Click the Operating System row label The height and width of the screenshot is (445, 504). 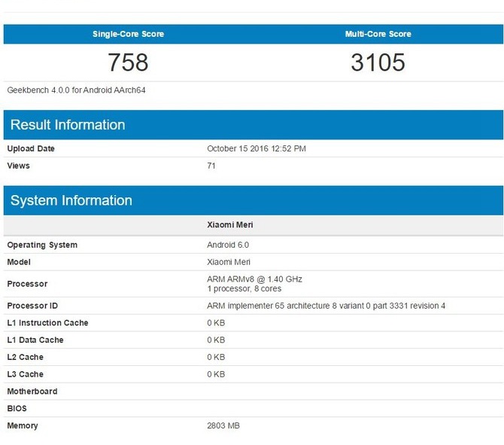(x=42, y=245)
